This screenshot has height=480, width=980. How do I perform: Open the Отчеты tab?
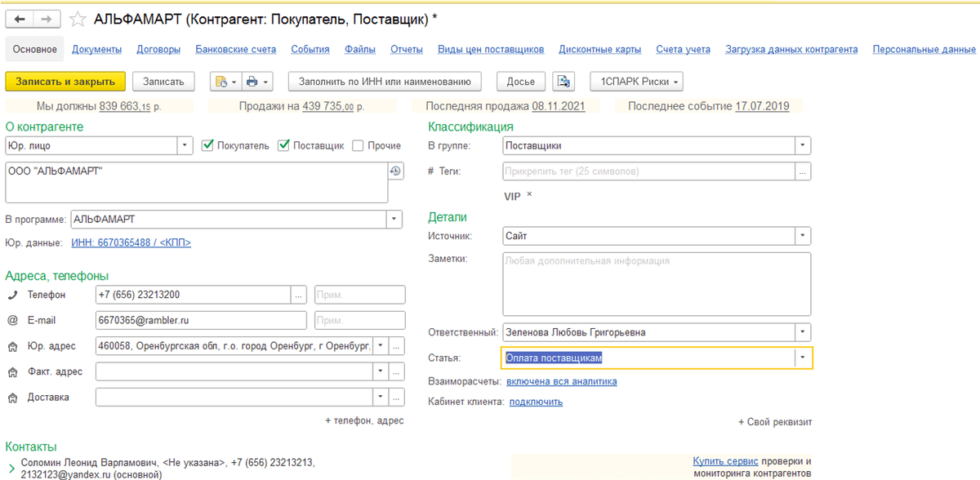click(407, 49)
